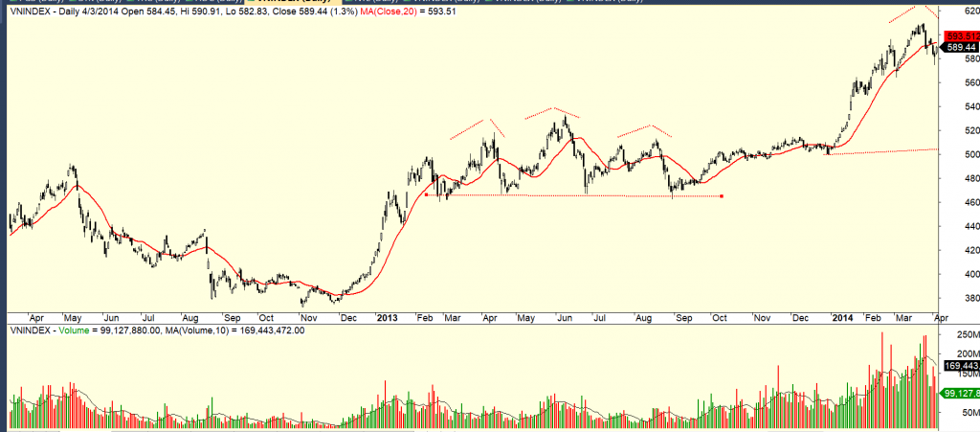Click the 250M label on volume axis
Screen dimensions: 980x432
pyautogui.click(x=961, y=335)
